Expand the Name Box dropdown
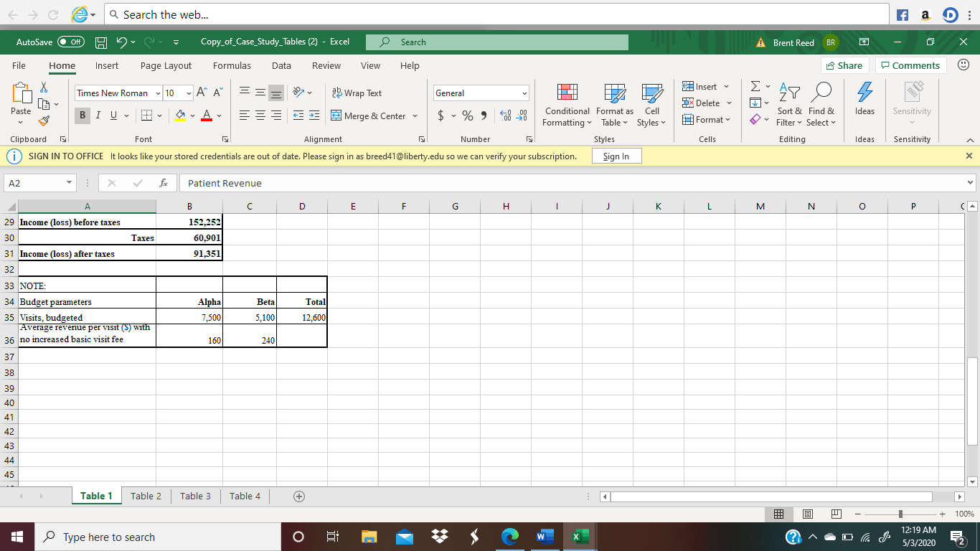980x551 pixels. (x=69, y=184)
